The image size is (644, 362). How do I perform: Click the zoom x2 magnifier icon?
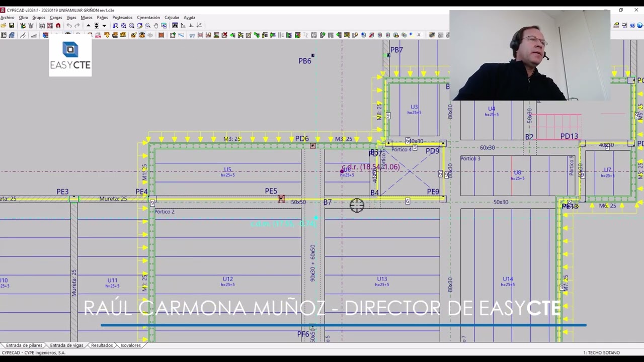[131, 26]
